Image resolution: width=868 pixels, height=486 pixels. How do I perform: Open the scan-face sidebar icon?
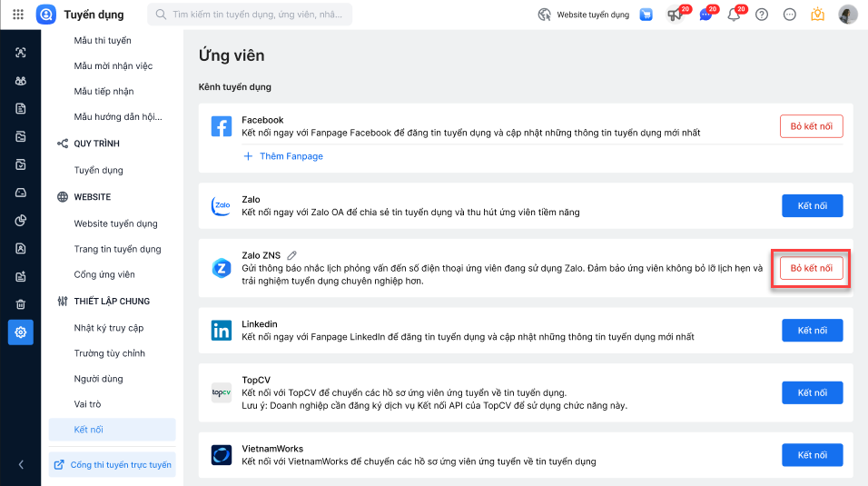(x=21, y=53)
